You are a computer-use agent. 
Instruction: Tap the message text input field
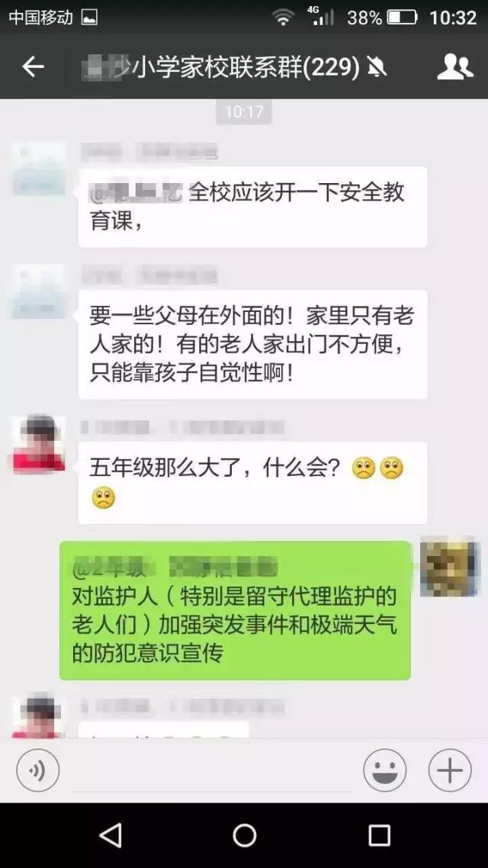pyautogui.click(x=210, y=770)
